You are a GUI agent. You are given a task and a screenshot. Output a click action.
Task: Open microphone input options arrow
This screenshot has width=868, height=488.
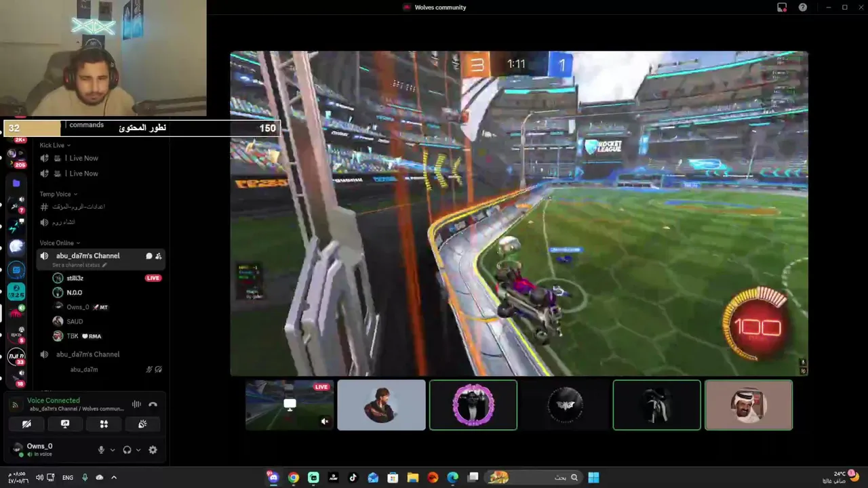[113, 449]
